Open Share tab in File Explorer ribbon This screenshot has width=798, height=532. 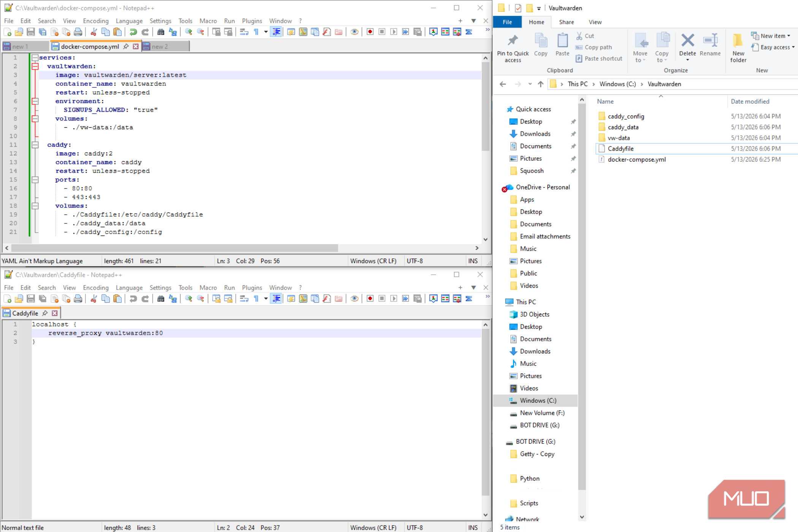[x=566, y=22]
